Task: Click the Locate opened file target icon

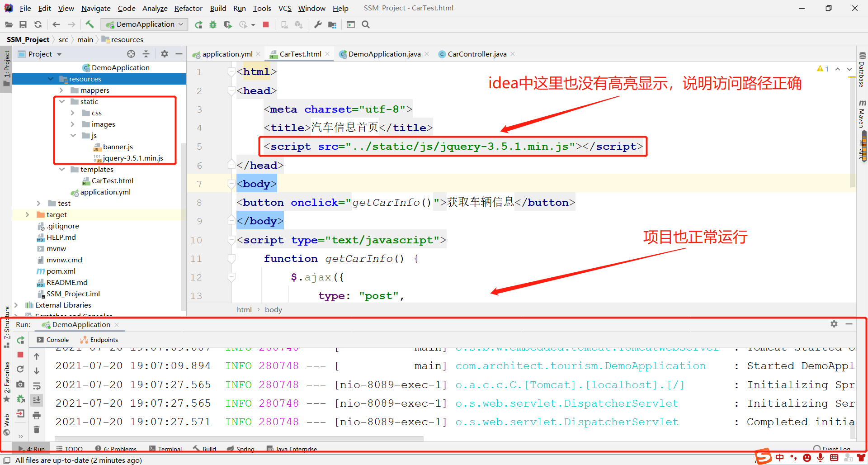Action: click(131, 54)
